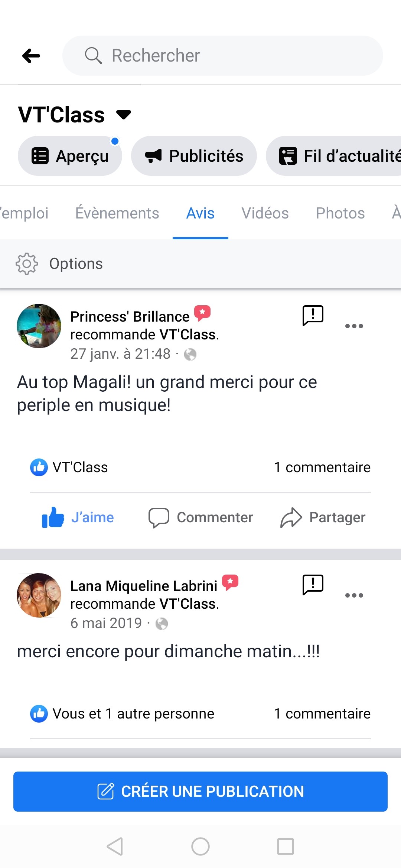Select the Photos tab
Viewport: 401px width, 868px height.
coord(340,213)
